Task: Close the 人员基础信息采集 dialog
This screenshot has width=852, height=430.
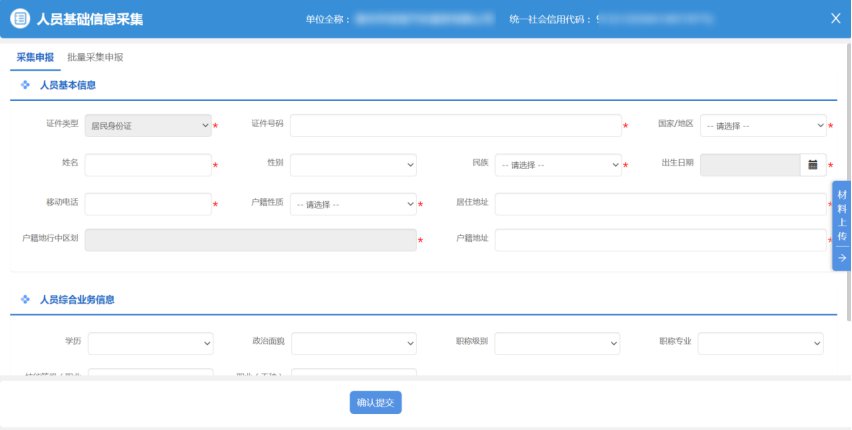Action: 835,18
